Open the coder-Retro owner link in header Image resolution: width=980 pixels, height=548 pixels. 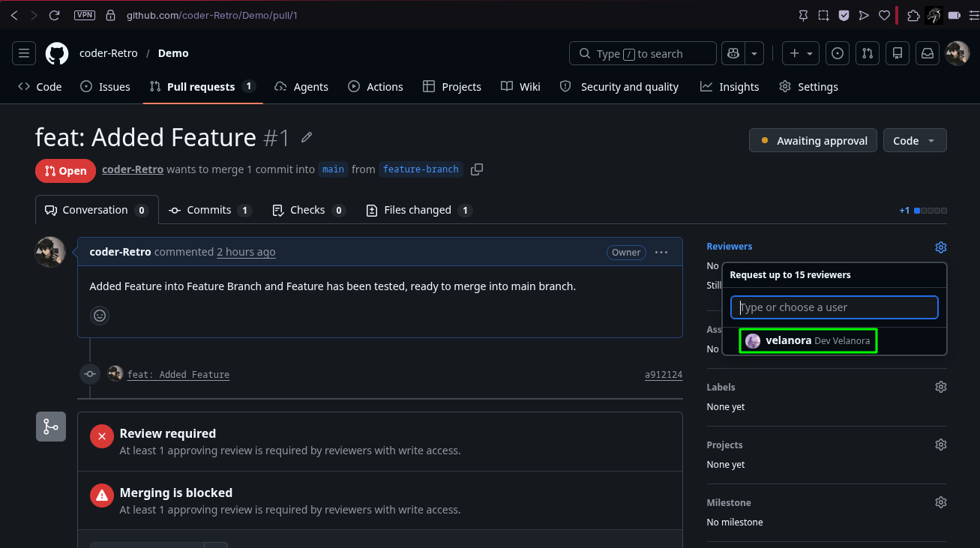pos(109,53)
